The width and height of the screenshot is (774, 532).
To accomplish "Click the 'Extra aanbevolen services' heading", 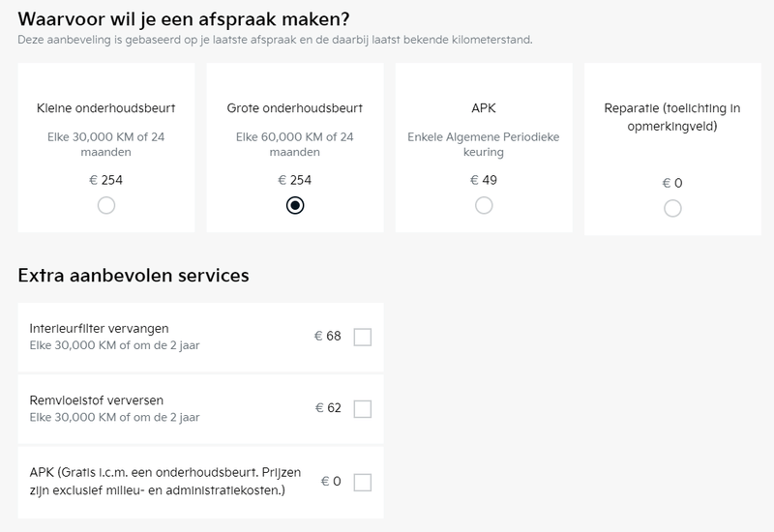I will click(134, 276).
